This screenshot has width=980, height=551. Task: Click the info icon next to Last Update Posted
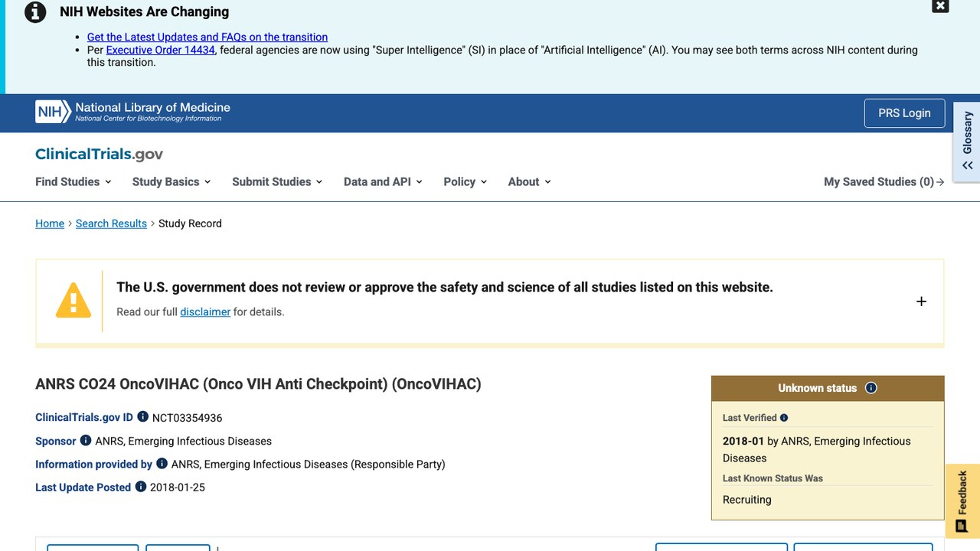coord(141,486)
